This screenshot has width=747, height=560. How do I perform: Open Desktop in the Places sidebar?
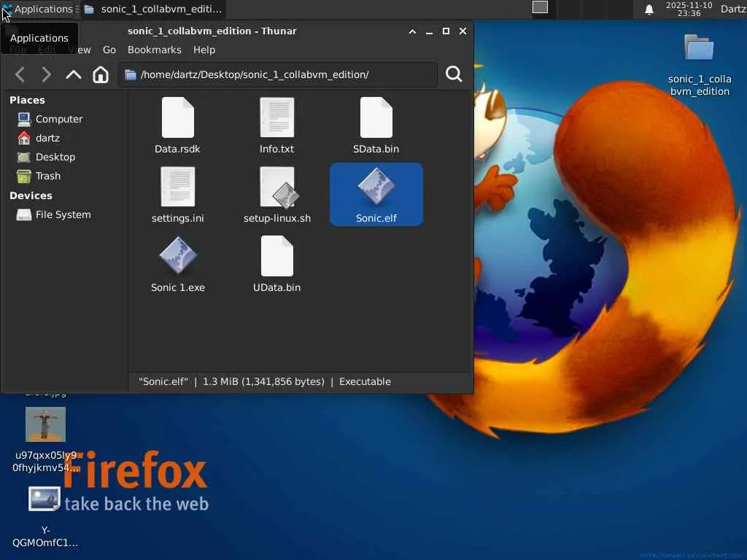pyautogui.click(x=46, y=157)
